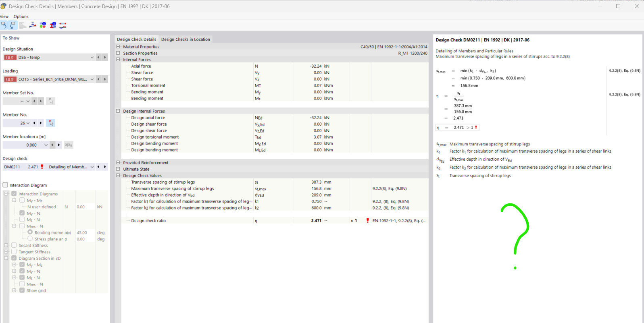644x323 pixels.
Task: Click the pick-member cursor icon beside Member No.
Action: (x=51, y=123)
